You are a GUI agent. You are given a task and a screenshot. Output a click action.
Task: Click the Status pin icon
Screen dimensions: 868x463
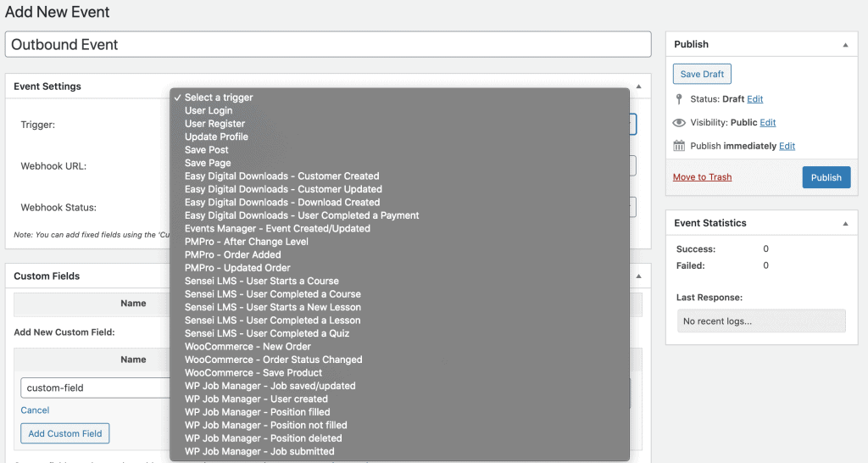click(679, 99)
